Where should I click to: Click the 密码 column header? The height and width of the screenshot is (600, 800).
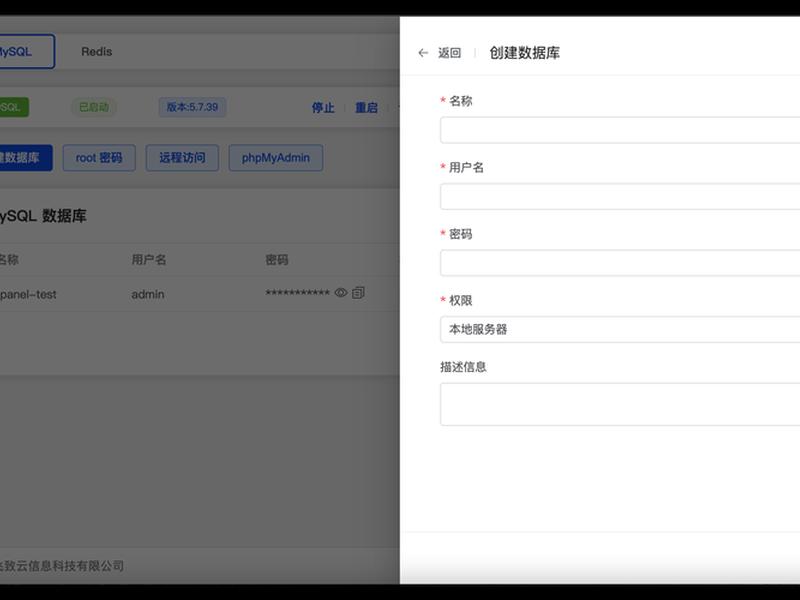pyautogui.click(x=277, y=260)
